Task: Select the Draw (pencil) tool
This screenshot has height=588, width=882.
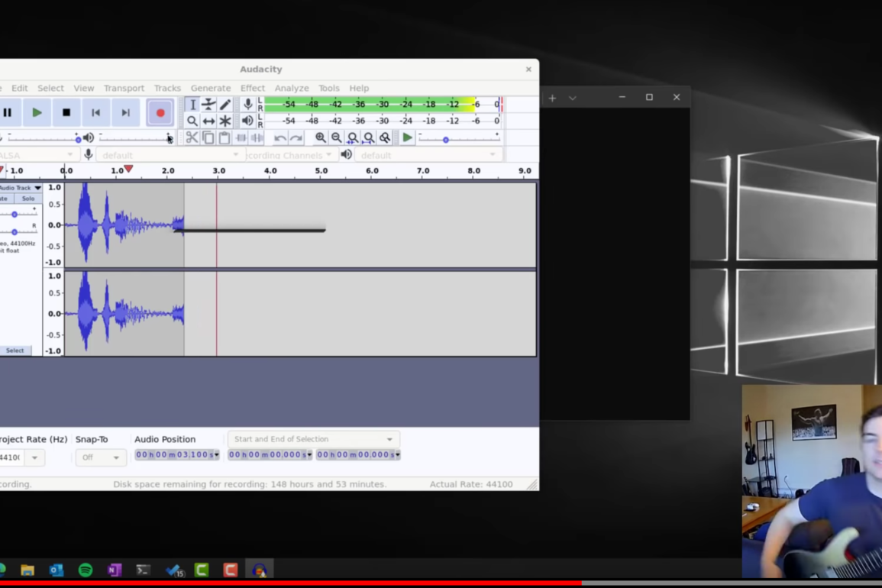Action: 225,105
